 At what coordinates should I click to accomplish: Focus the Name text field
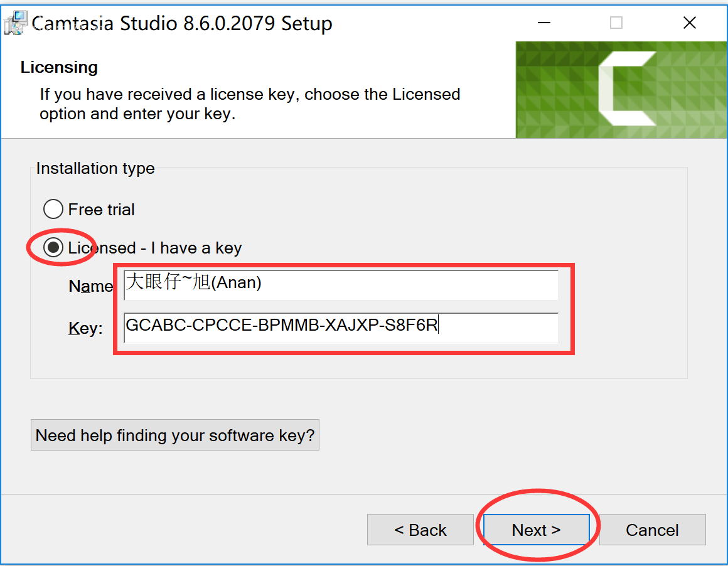[x=341, y=285]
